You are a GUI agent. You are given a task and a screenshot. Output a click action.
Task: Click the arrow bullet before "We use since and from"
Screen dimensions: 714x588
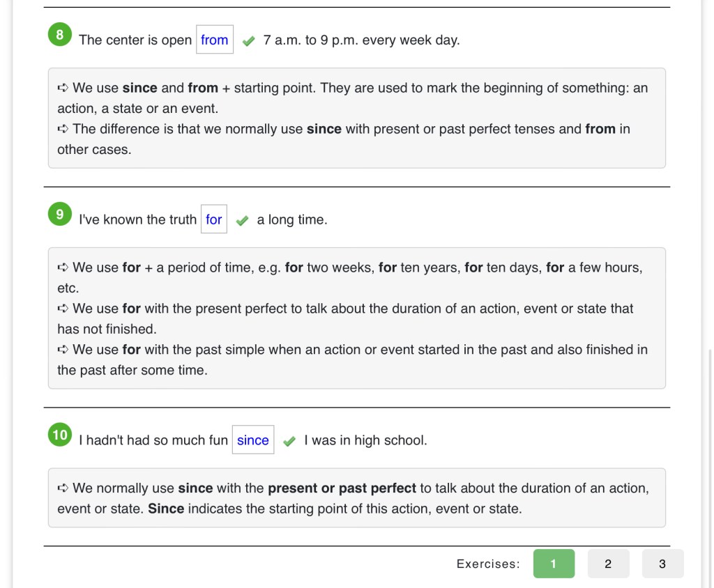pos(63,88)
